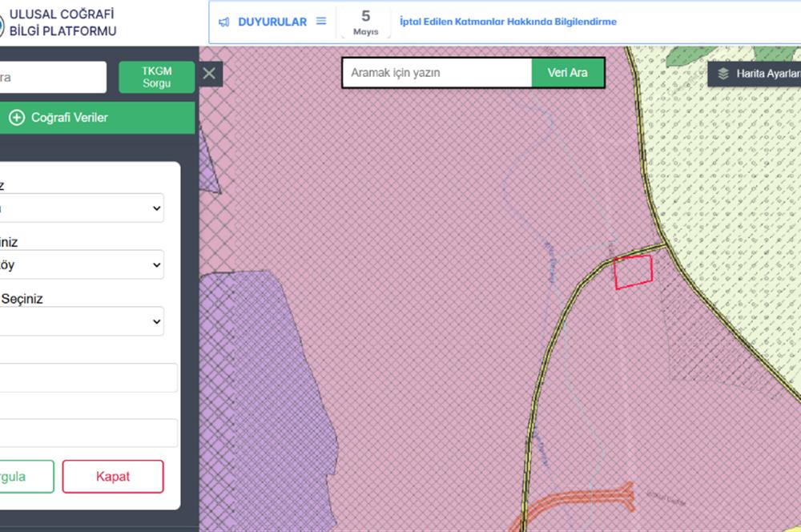
Task: Open the hamburger list icon beside DUYURULAR
Action: tap(321, 21)
